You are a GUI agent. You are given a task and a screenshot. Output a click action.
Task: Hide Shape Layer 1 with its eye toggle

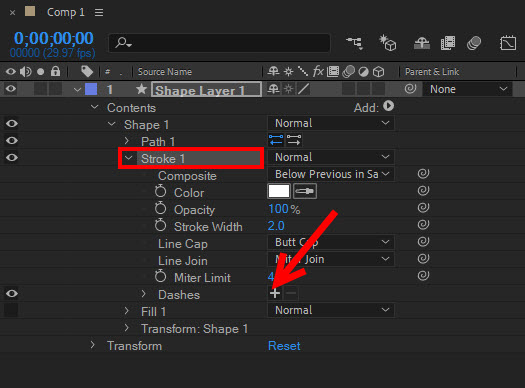11,89
